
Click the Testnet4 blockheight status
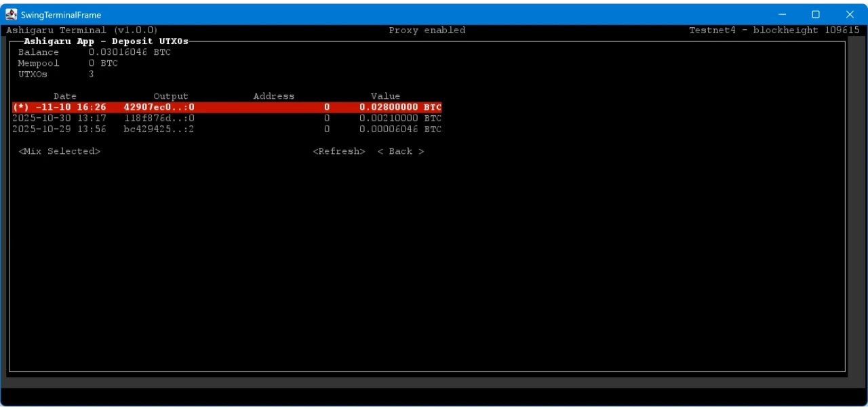(x=774, y=30)
